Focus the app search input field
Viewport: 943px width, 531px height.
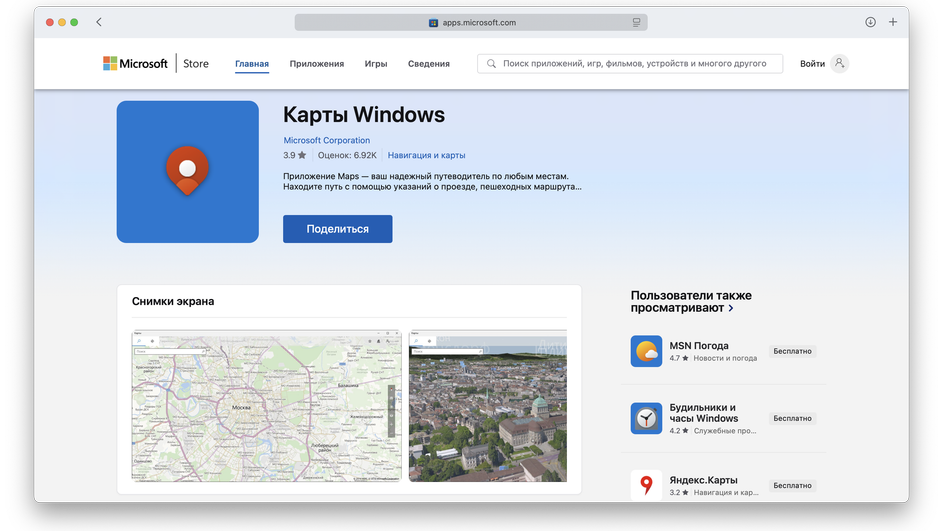pyautogui.click(x=630, y=63)
